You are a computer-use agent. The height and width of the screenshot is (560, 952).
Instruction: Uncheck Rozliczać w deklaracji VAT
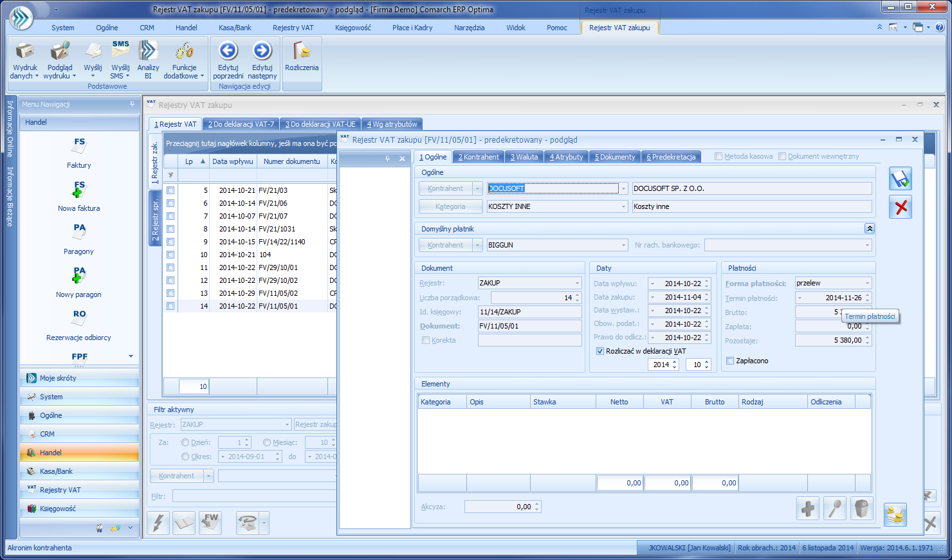pyautogui.click(x=600, y=351)
